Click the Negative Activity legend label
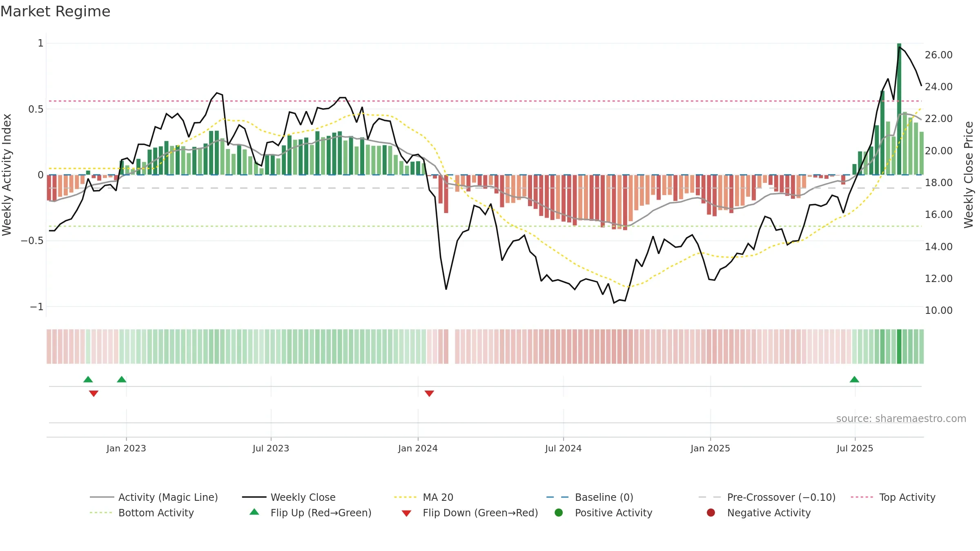Viewport: 980px width, 551px height. click(769, 513)
